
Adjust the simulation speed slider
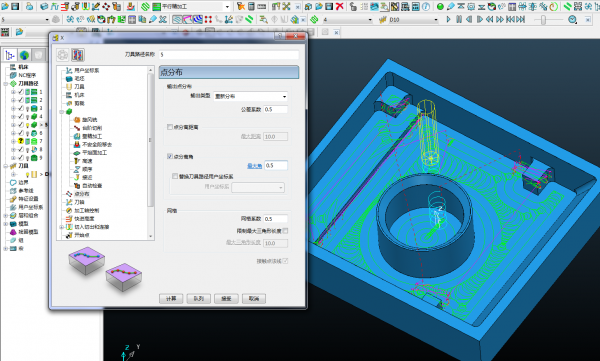click(543, 20)
